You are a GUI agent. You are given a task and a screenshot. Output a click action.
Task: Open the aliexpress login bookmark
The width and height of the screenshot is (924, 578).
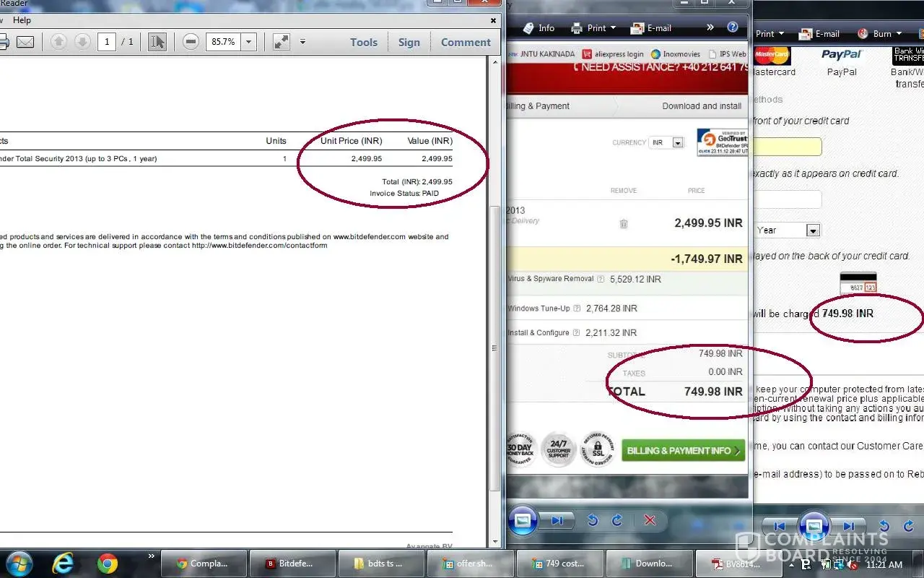[x=613, y=54]
